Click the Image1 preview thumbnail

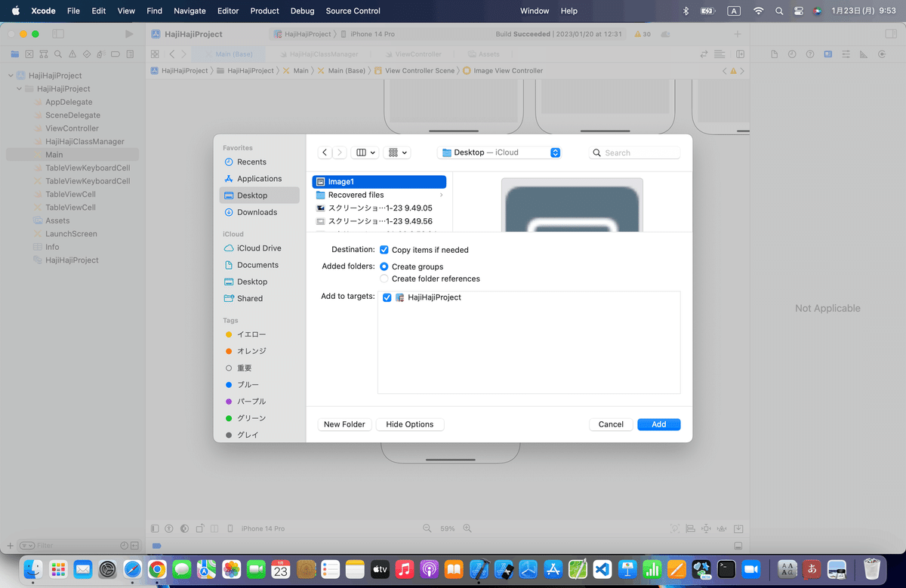click(x=572, y=205)
